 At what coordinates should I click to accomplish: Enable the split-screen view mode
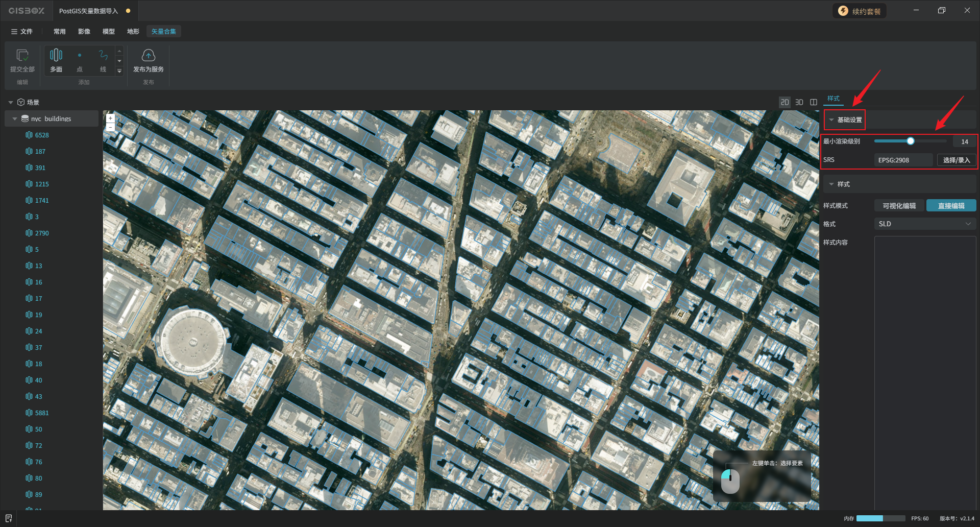point(814,102)
